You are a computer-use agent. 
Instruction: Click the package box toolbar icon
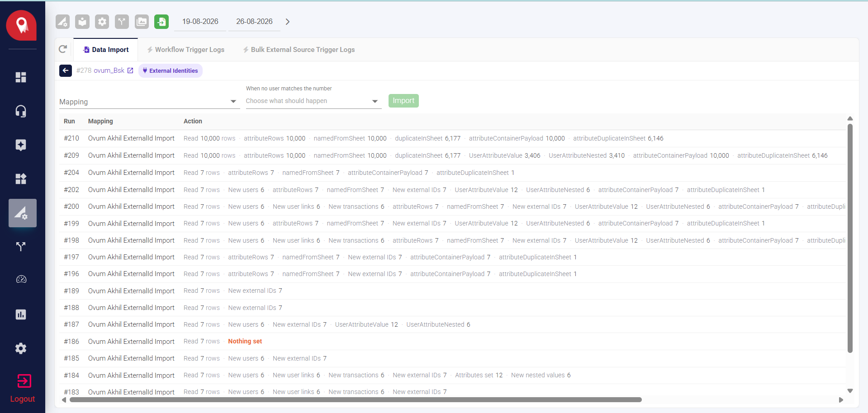point(82,22)
